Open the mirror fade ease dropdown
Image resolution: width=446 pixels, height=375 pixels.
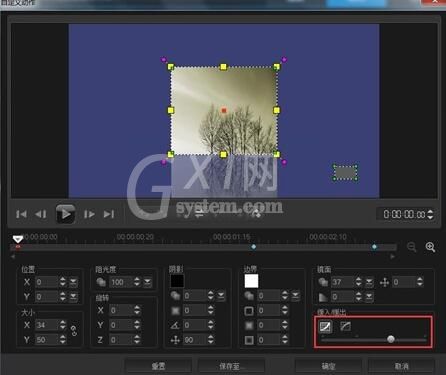pos(369,296)
